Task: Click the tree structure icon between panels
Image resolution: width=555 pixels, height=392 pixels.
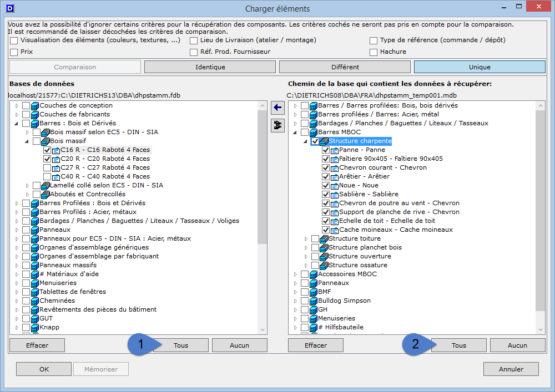Action: click(277, 126)
